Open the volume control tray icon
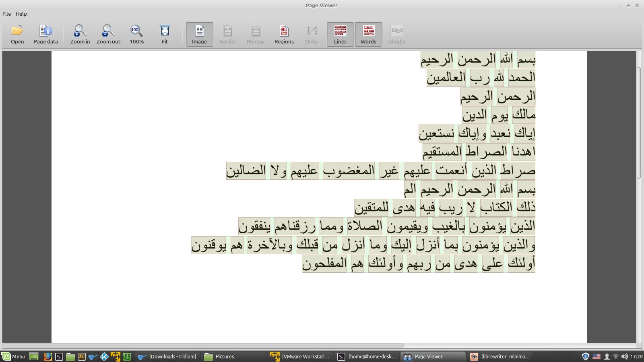This screenshot has height=362, width=644. (x=624, y=356)
